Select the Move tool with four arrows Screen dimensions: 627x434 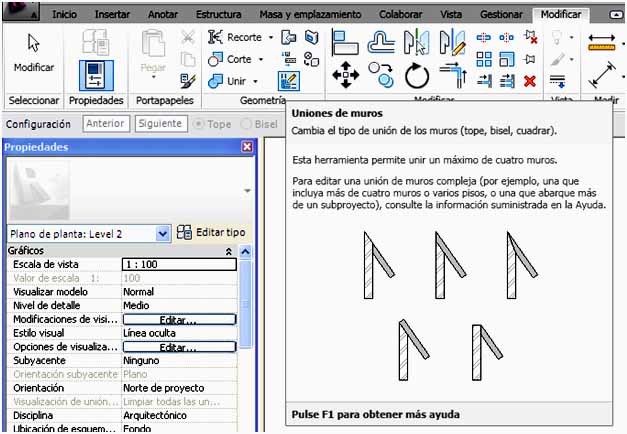pos(345,74)
